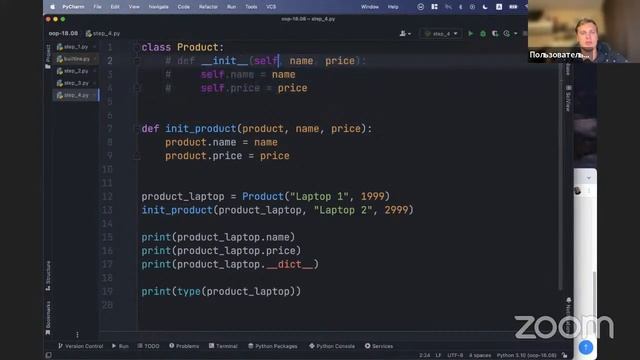Click the three-dot options icon in left sidebar
Screen dimensions: 640x360
coord(77,335)
